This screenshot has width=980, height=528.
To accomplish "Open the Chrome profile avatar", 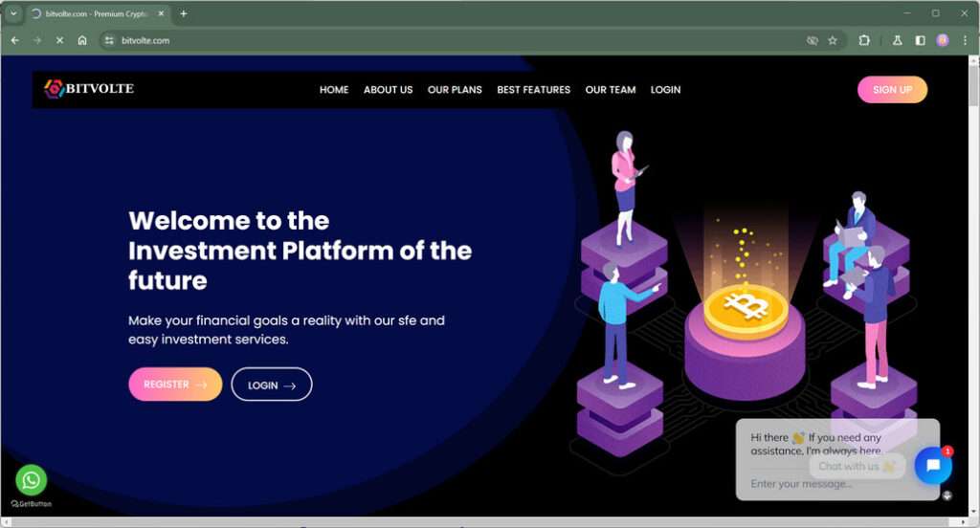I will (x=943, y=40).
